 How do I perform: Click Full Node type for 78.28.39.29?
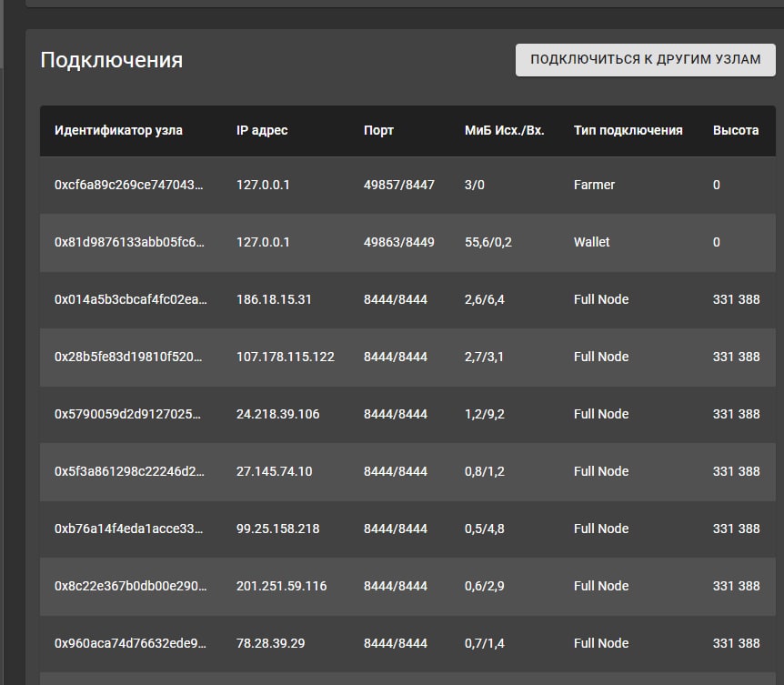[x=601, y=643]
